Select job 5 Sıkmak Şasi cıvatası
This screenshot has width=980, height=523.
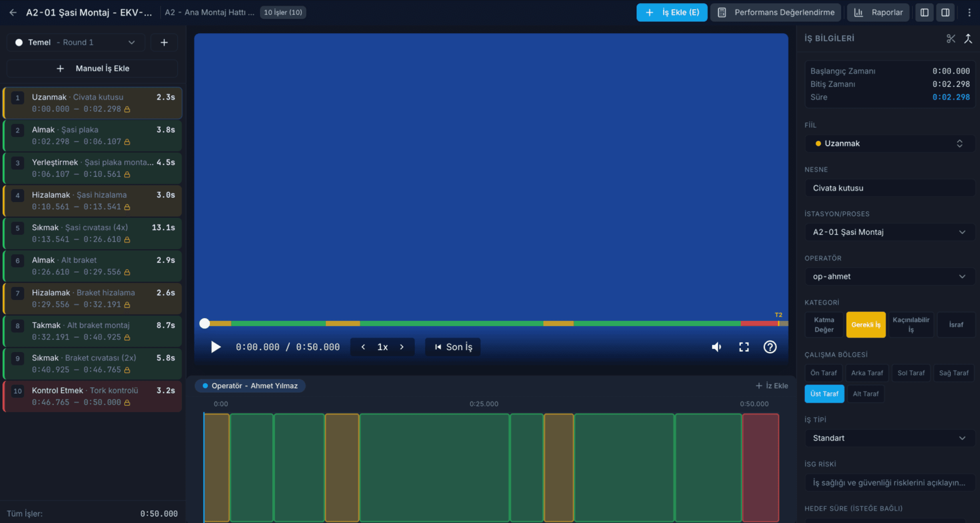coord(92,233)
